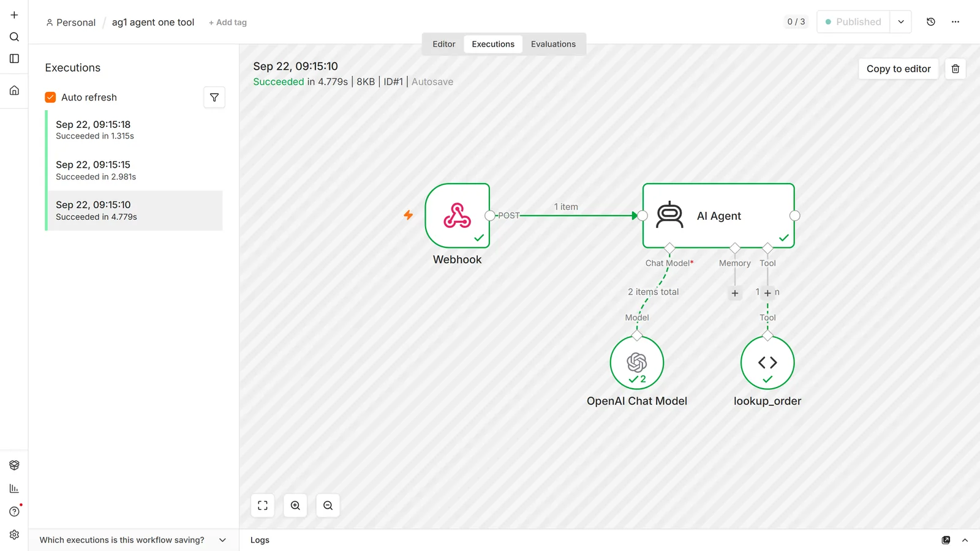The width and height of the screenshot is (980, 551).
Task: Toggle the sidebar panel icon
Action: click(14, 59)
